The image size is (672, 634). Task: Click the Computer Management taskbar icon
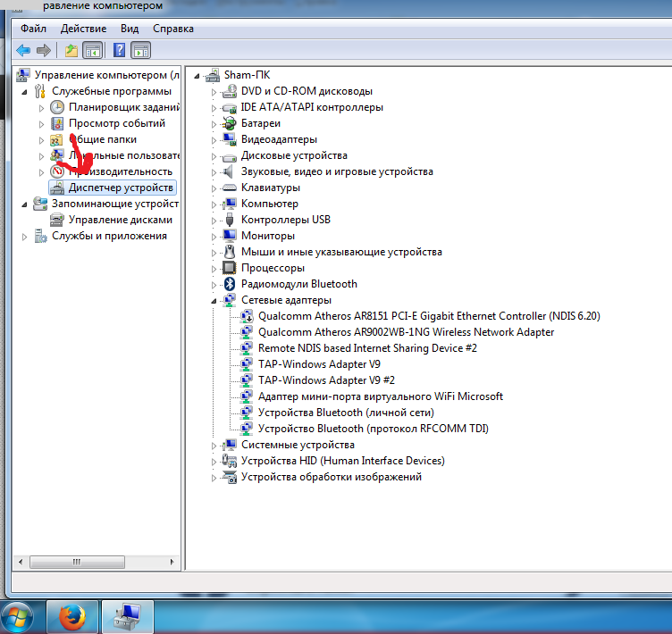pyautogui.click(x=128, y=616)
